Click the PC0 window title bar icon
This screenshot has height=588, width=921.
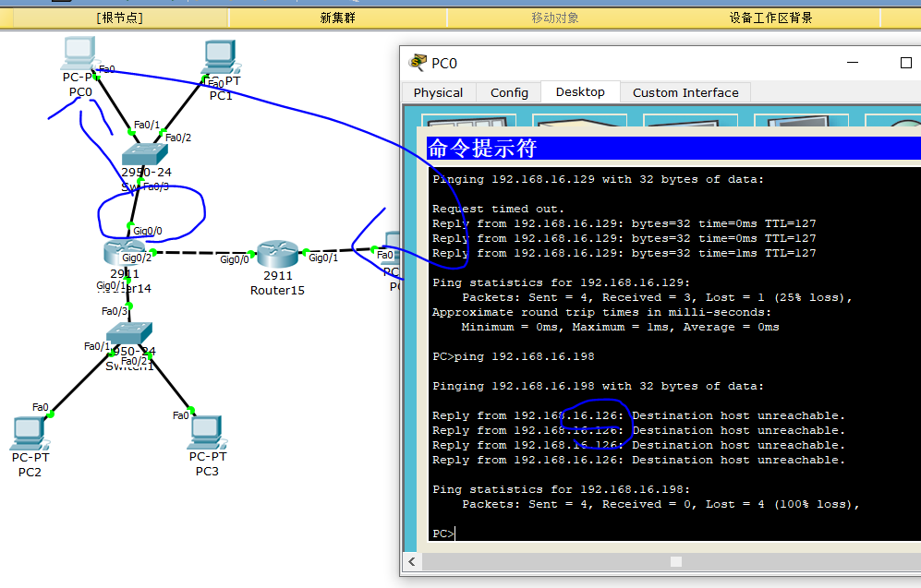418,62
